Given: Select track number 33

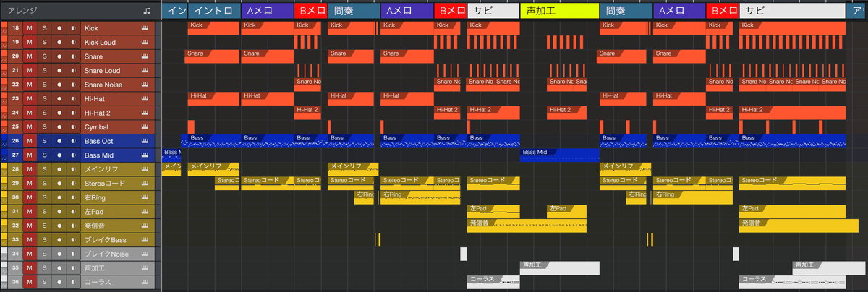Looking at the screenshot, I should tap(15, 240).
